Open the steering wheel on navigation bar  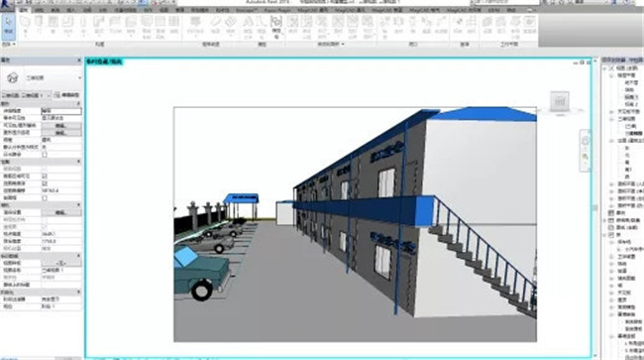pyautogui.click(x=586, y=142)
